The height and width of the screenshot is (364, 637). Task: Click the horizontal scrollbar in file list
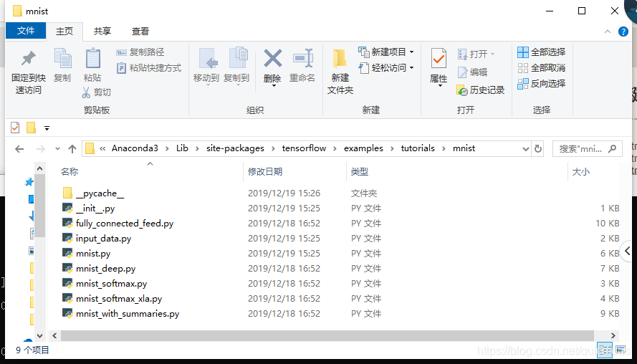point(327,335)
